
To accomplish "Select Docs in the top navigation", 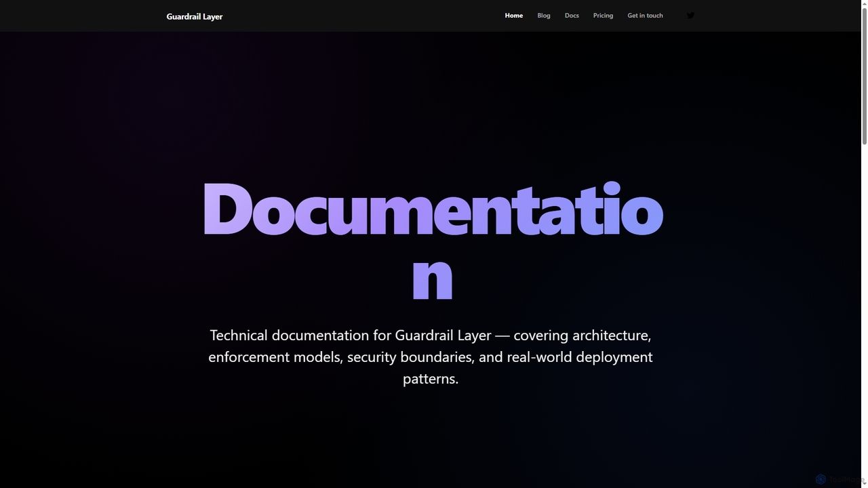I will coord(572,16).
